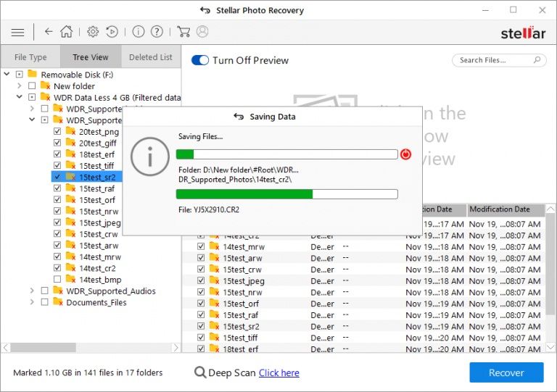
Task: Stop saving with the red stop icon
Action: 405,154
